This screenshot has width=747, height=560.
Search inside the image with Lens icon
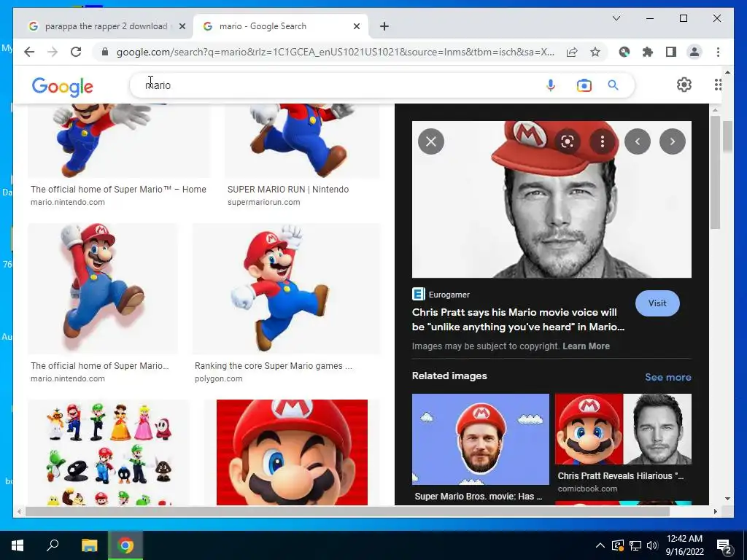pyautogui.click(x=567, y=141)
